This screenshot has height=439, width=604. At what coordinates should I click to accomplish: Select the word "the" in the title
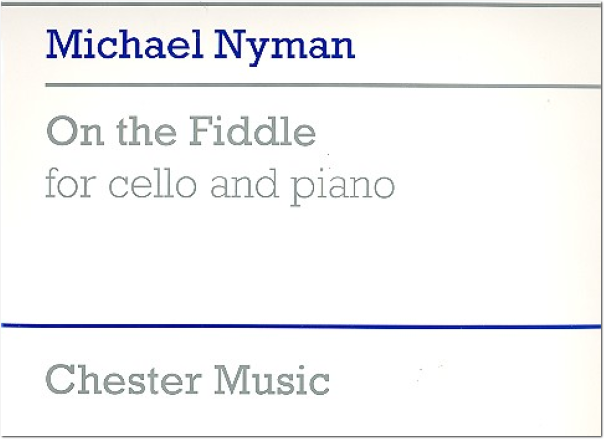click(x=147, y=131)
